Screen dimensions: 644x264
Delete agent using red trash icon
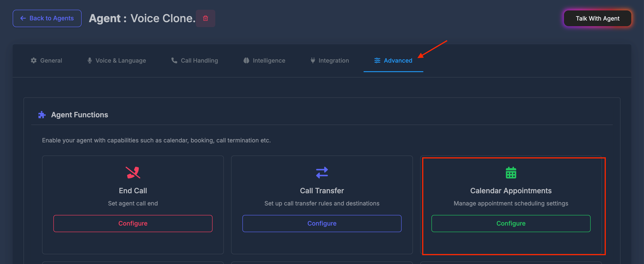pyautogui.click(x=206, y=18)
